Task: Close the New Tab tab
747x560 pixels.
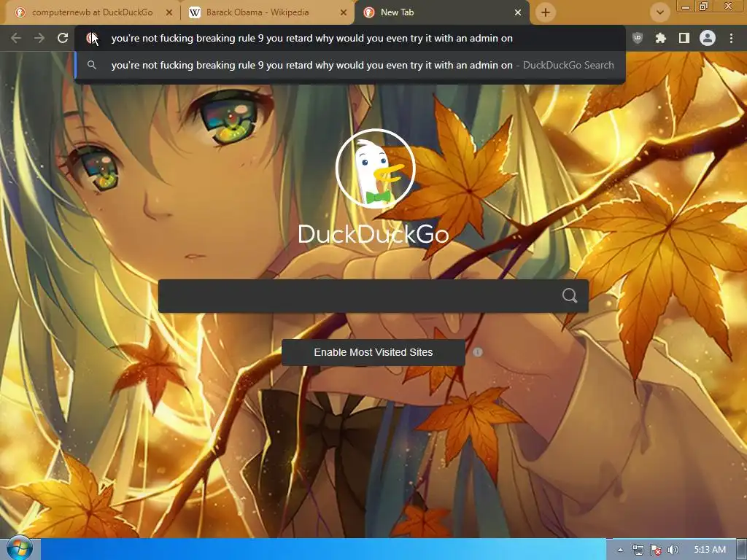Action: 518,13
